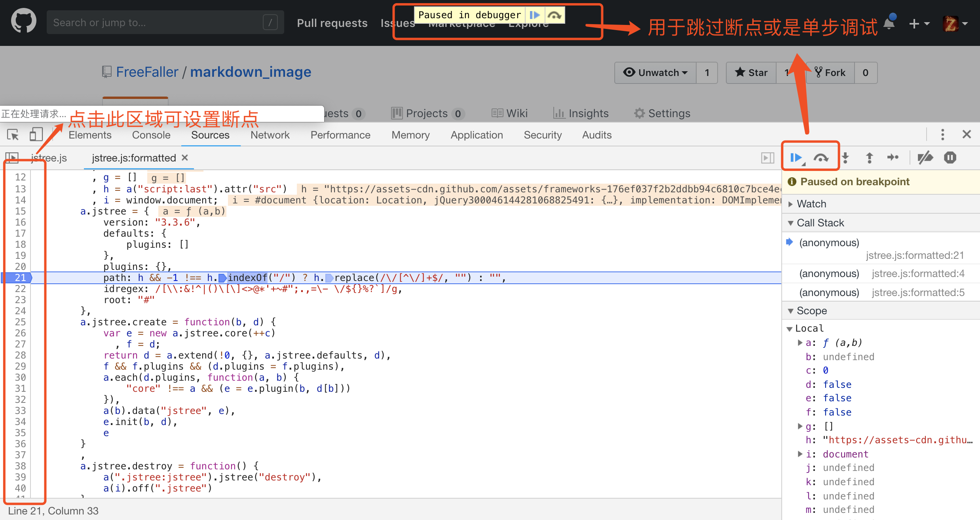Activate the inspect element picker icon
The width and height of the screenshot is (980, 520).
(13, 135)
